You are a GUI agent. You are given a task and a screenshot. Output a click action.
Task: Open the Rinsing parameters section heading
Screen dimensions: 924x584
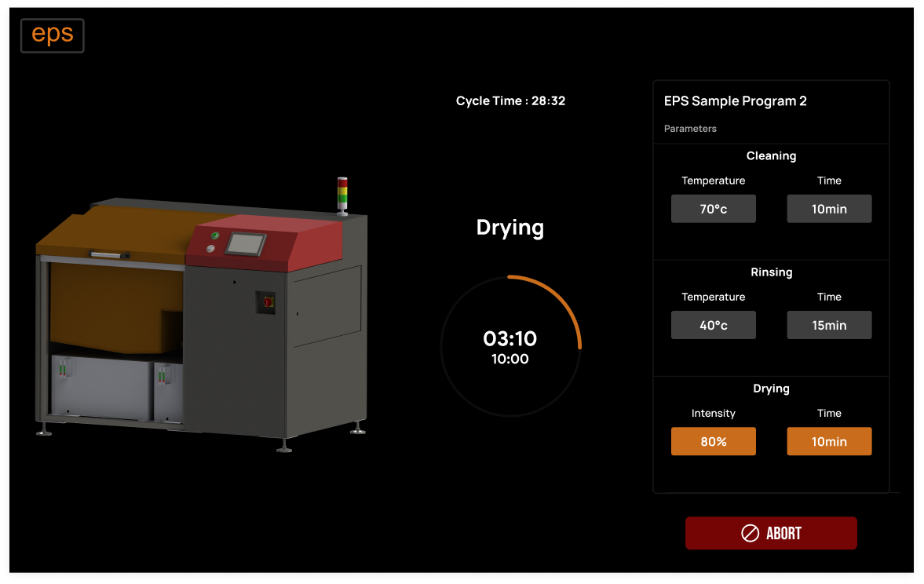coord(771,272)
